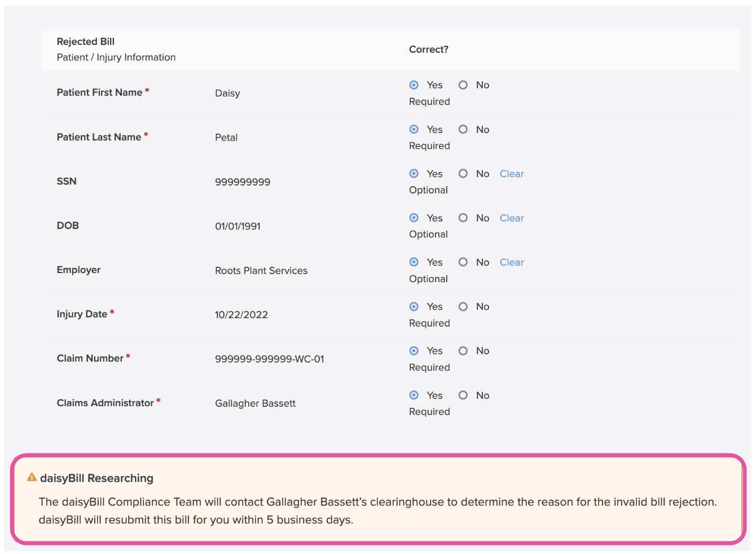The width and height of the screenshot is (756, 554).
Task: Select Yes for Patient First Name
Action: [414, 85]
